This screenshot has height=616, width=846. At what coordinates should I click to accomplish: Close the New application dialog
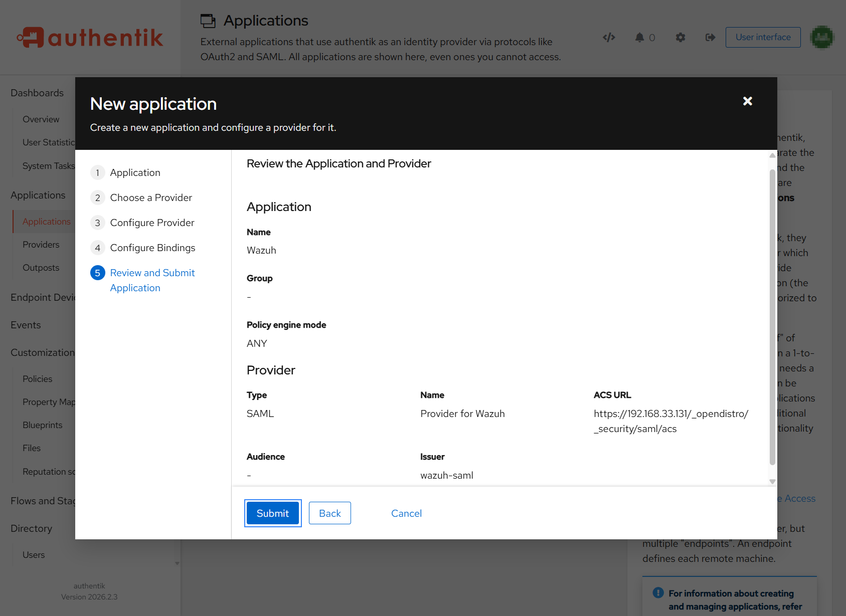coord(747,101)
